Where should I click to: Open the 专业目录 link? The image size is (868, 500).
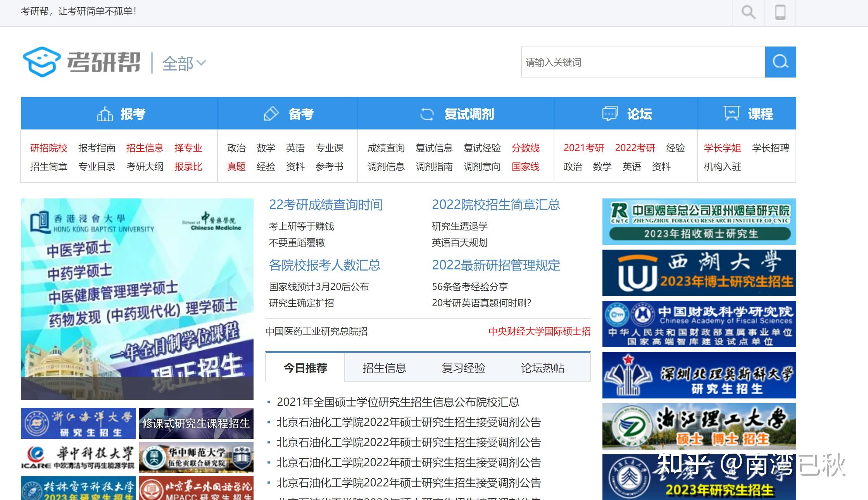point(97,167)
